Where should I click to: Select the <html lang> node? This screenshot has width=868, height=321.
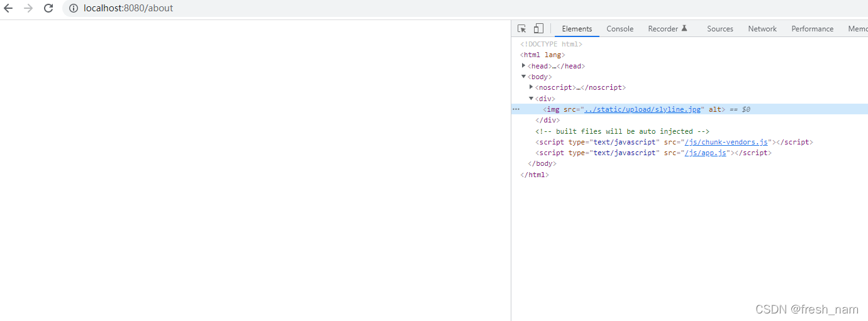point(543,55)
